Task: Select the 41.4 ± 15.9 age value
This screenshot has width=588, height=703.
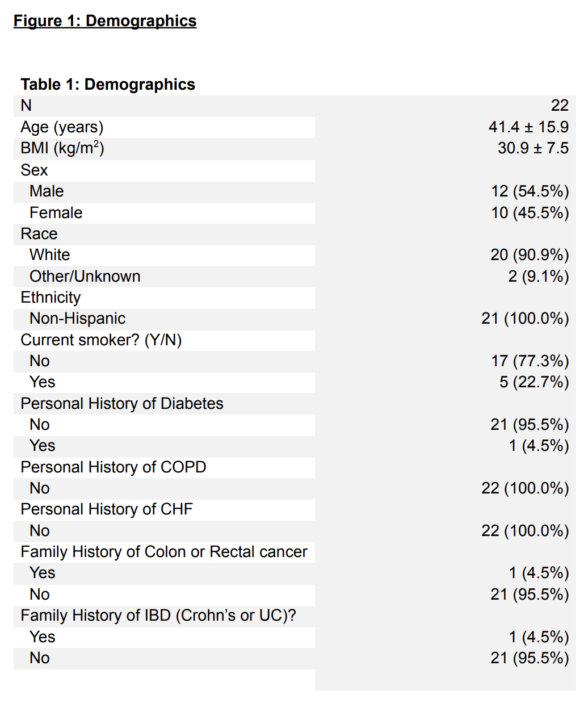Action: 528,127
